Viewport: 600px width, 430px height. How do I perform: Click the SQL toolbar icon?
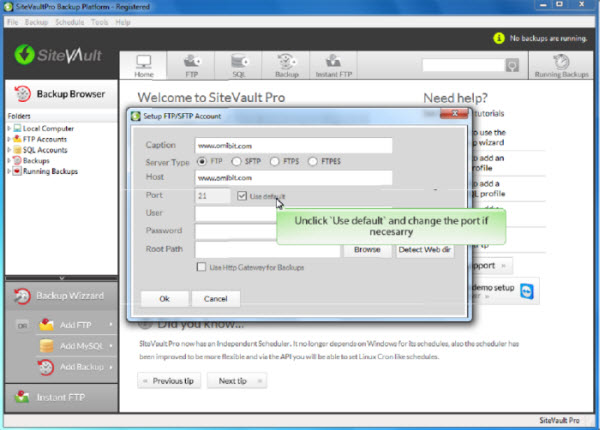click(239, 66)
